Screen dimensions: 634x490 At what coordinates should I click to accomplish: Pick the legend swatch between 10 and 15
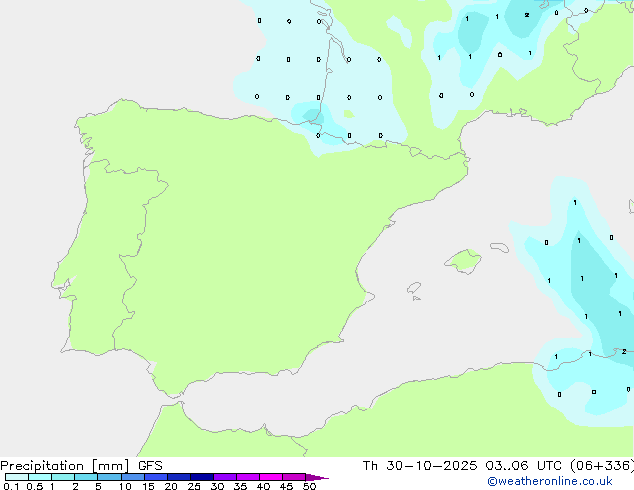coord(133,477)
